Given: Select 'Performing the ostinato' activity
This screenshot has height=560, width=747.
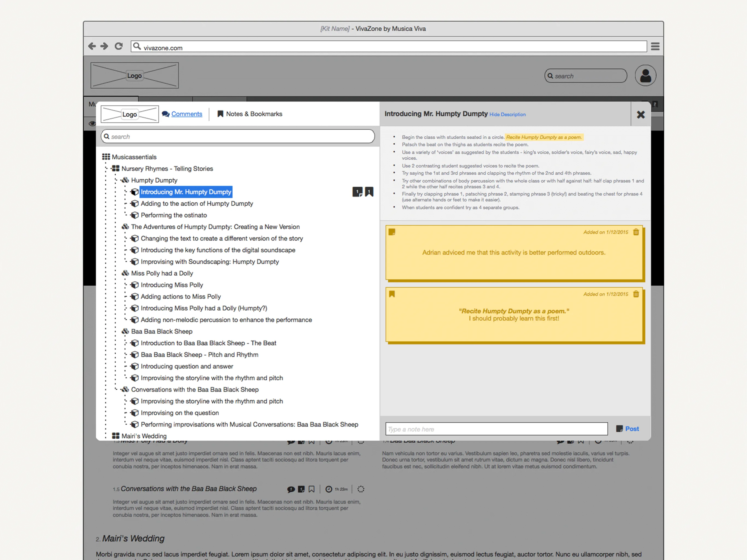Looking at the screenshot, I should coord(174,215).
